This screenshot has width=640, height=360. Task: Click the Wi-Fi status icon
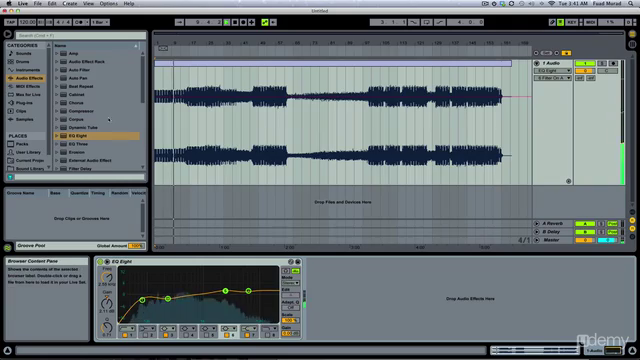click(x=551, y=3)
